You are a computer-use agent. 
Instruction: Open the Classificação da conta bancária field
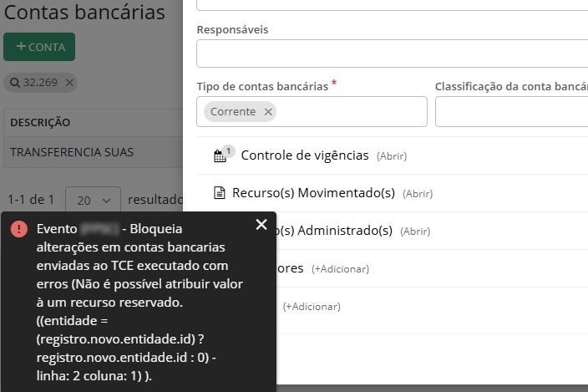[x=511, y=112]
